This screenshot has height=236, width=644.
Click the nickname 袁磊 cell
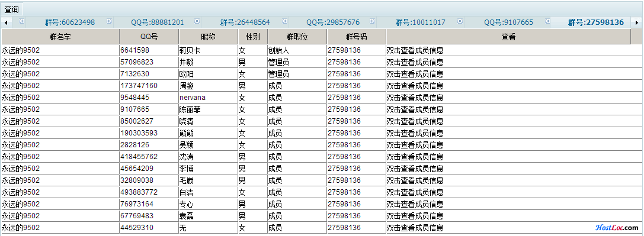tap(208, 216)
